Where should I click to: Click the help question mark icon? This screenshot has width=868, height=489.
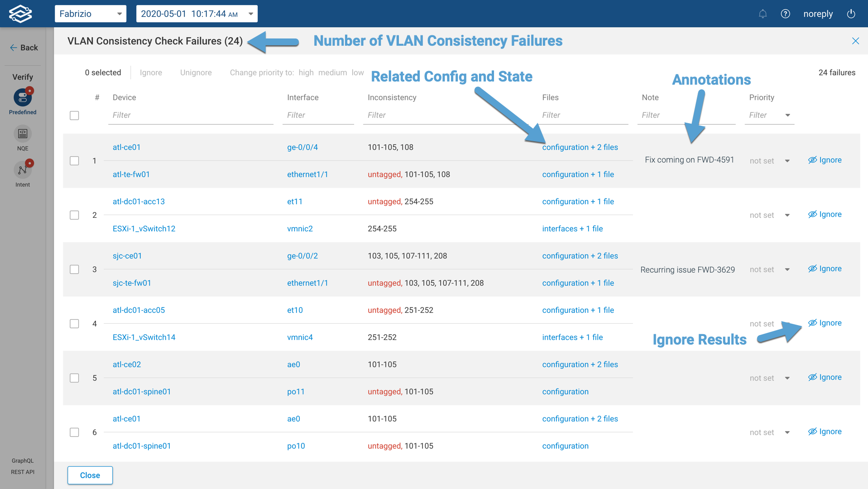coord(785,14)
